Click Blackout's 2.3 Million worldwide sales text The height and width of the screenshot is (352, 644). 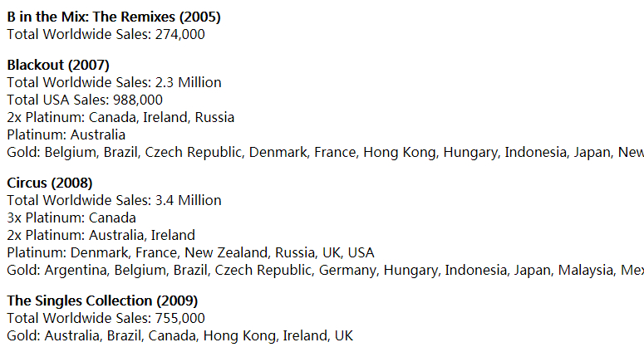point(188,82)
